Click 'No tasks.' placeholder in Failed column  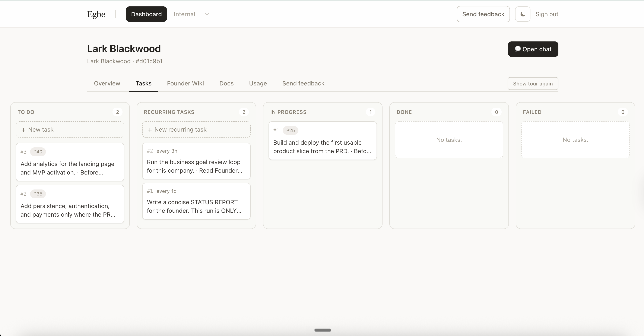(575, 140)
